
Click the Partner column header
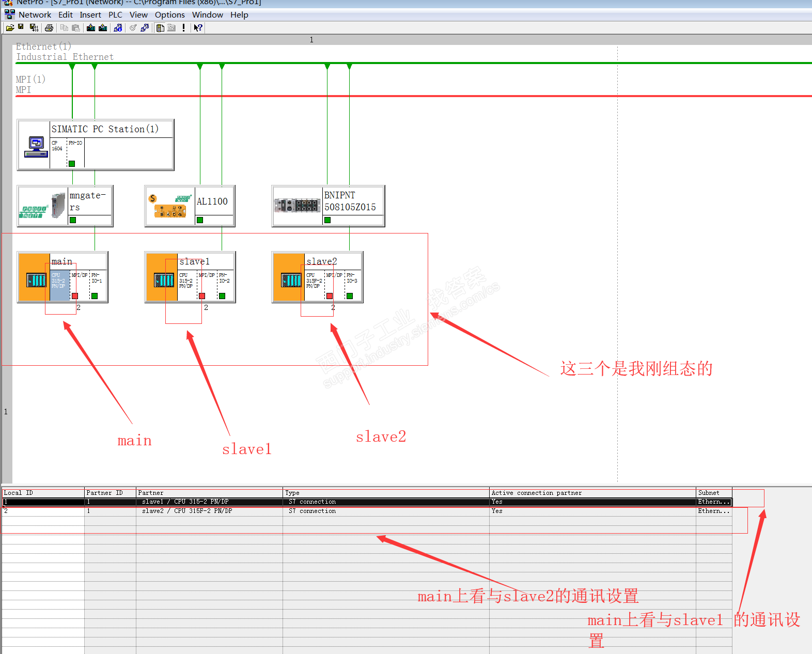click(x=209, y=493)
